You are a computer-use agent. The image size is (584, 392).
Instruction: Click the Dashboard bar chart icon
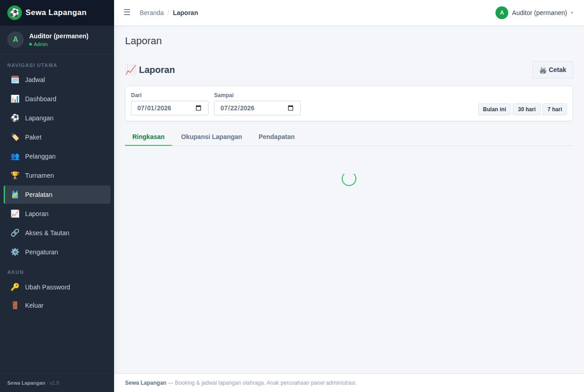[x=15, y=99]
